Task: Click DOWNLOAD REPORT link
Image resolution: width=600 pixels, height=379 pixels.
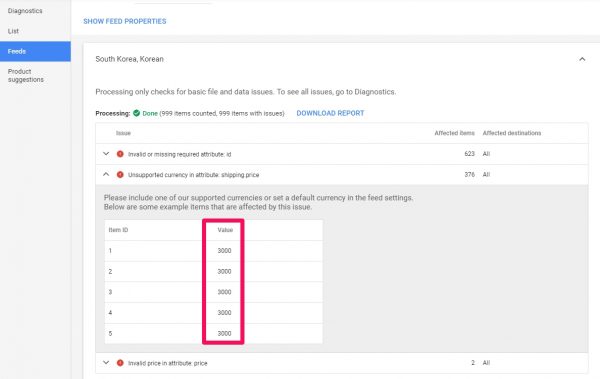Action: (330, 113)
